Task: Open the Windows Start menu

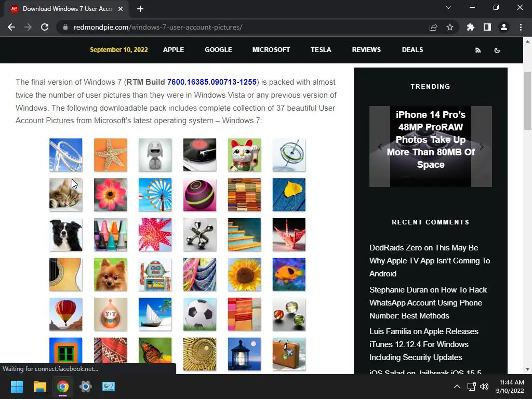Action: click(x=17, y=387)
